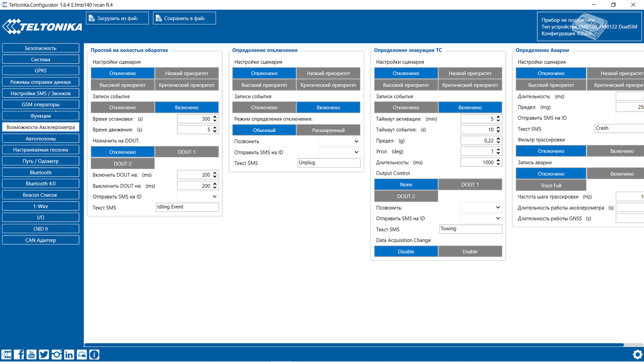The width and height of the screenshot is (644, 362).
Task: Open the Позвонить dropdown in towing detection
Action: tap(481, 208)
